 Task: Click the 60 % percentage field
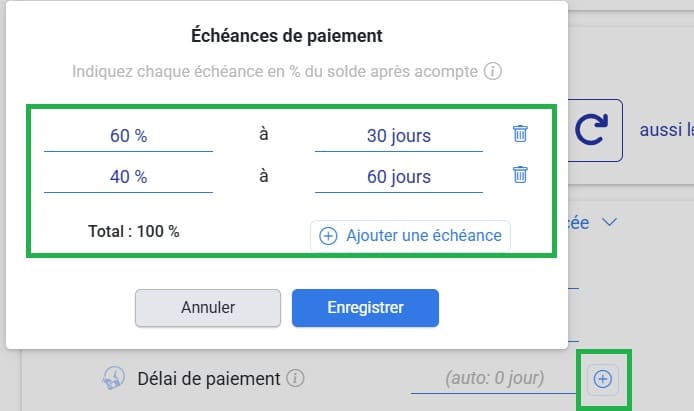[x=128, y=136]
